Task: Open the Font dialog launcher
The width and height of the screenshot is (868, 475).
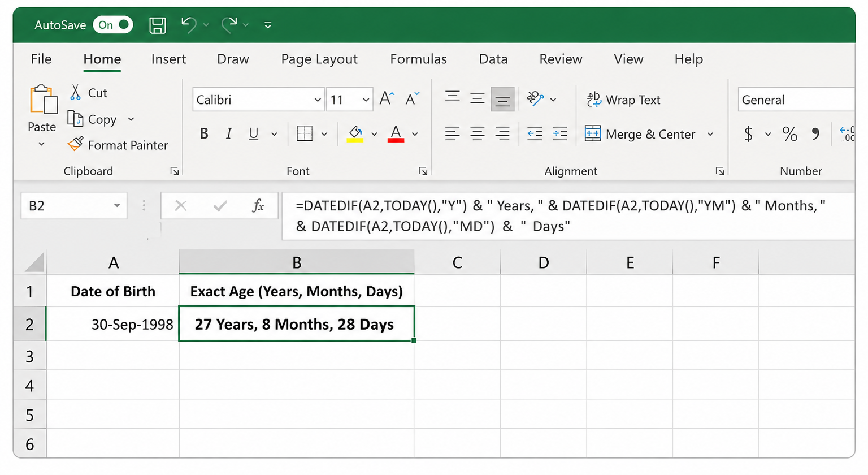Action: pyautogui.click(x=423, y=171)
